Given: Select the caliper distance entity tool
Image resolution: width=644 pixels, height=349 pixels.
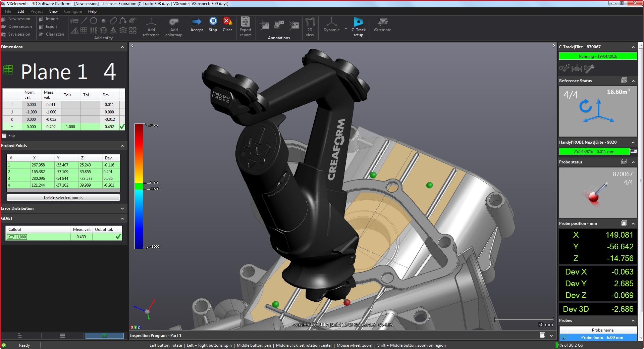Looking at the screenshot, I should pyautogui.click(x=74, y=21).
